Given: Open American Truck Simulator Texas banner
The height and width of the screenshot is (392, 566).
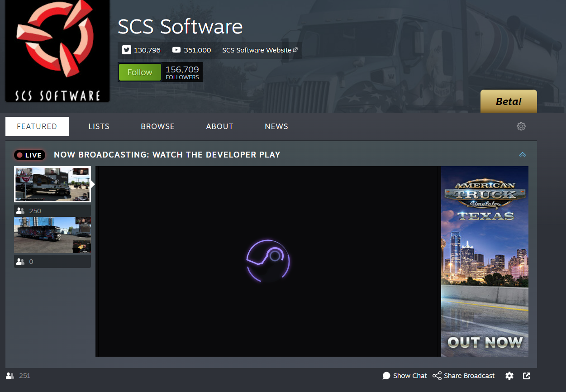Looking at the screenshot, I should [x=485, y=261].
